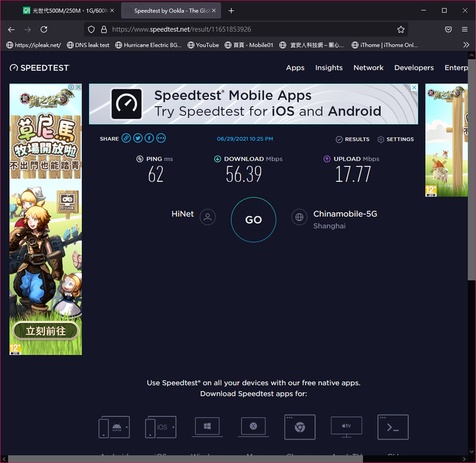
Task: Copy the share link icon
Action: tap(126, 138)
